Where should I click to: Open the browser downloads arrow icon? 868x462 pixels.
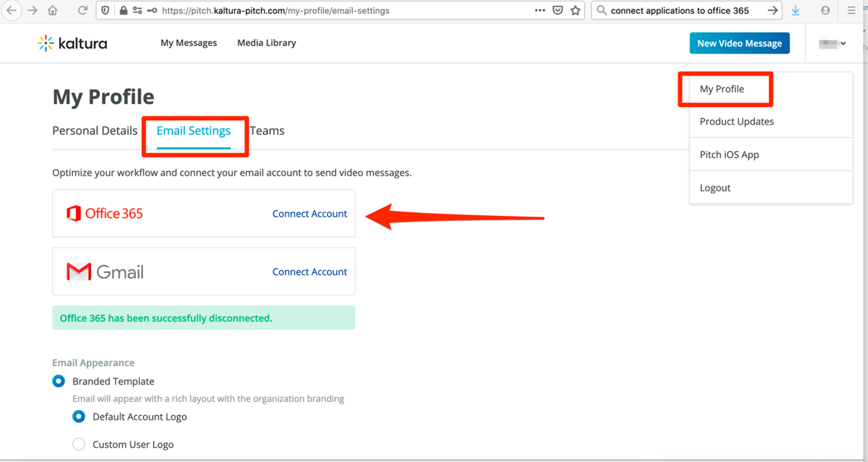coord(796,11)
